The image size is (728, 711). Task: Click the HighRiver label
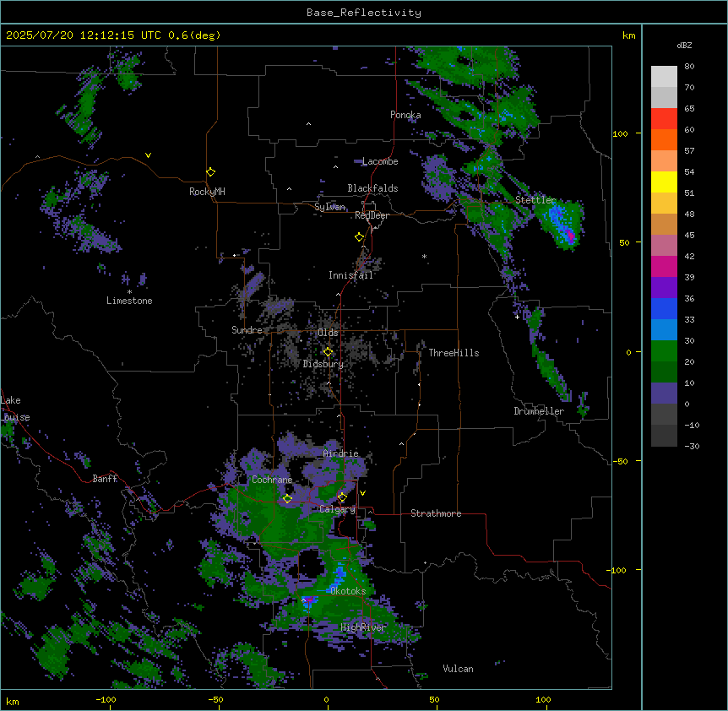point(363,627)
